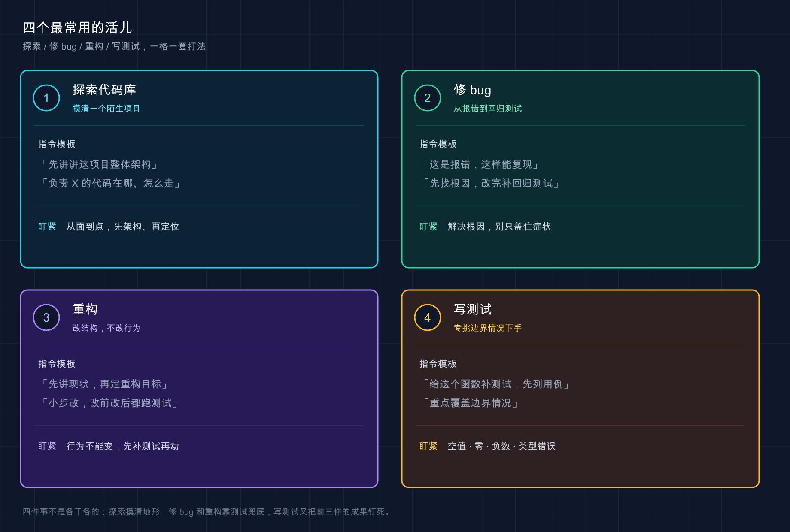
Task: Click 指令模板 label in 写测试 card
Action: point(438,364)
